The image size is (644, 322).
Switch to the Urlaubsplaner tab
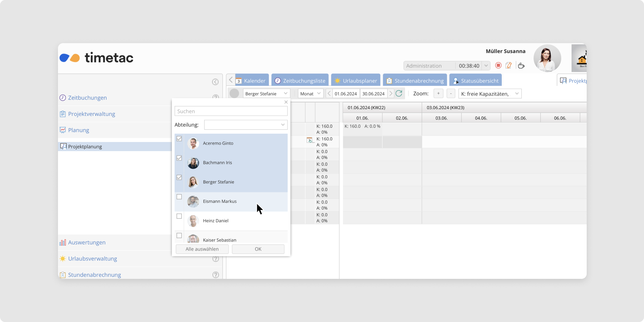pyautogui.click(x=355, y=80)
